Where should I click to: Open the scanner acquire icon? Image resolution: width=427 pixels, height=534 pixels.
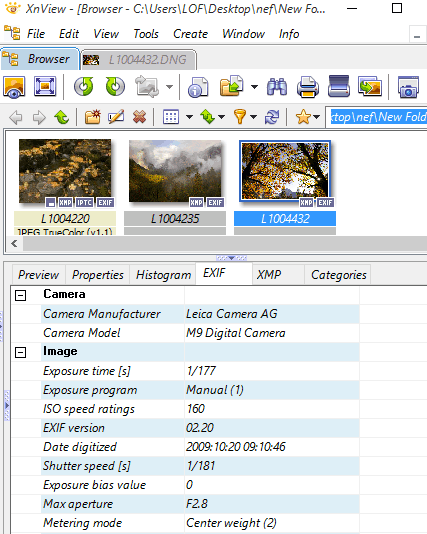coord(339,86)
